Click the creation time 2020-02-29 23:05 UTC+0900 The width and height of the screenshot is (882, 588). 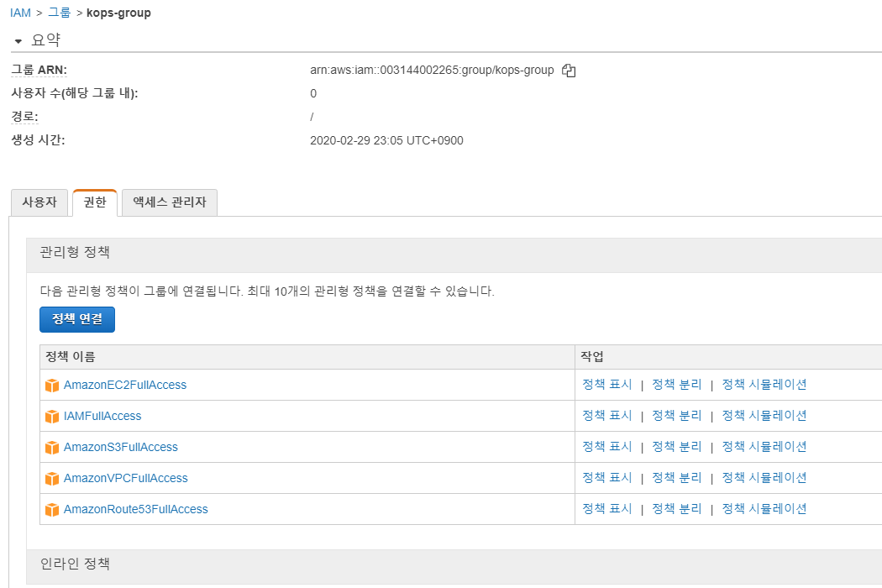386,140
